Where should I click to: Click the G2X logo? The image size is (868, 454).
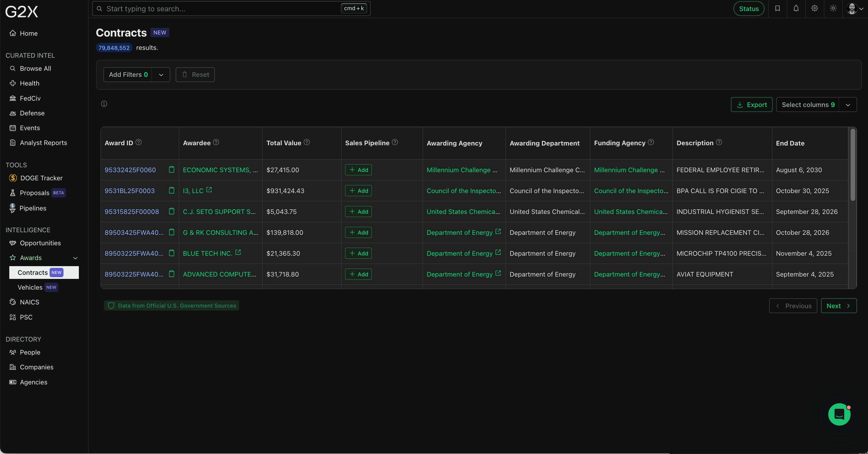click(x=21, y=12)
